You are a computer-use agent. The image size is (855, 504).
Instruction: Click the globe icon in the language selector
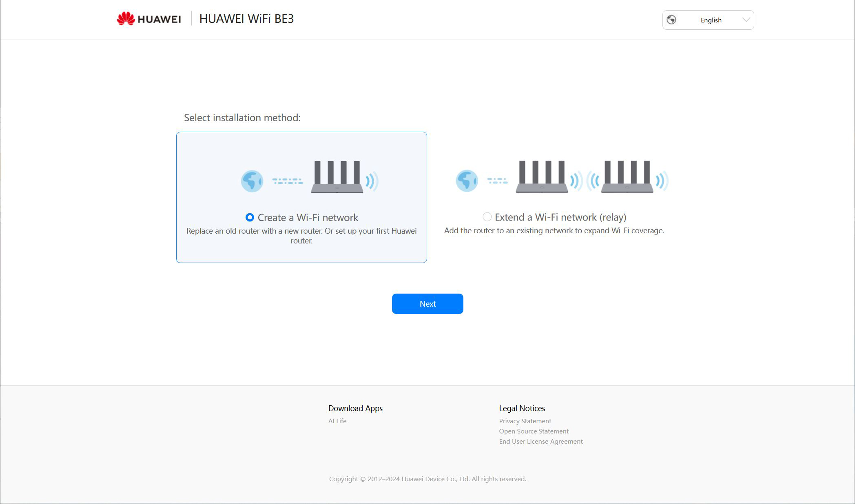[671, 20]
